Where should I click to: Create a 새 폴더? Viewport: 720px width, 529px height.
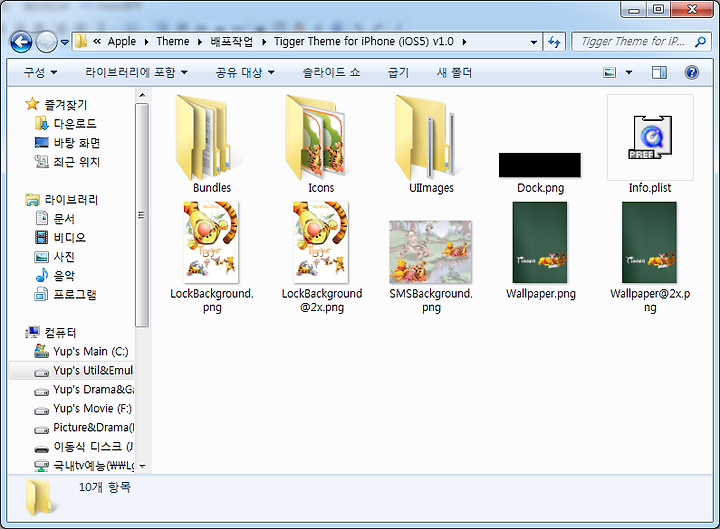tap(454, 73)
